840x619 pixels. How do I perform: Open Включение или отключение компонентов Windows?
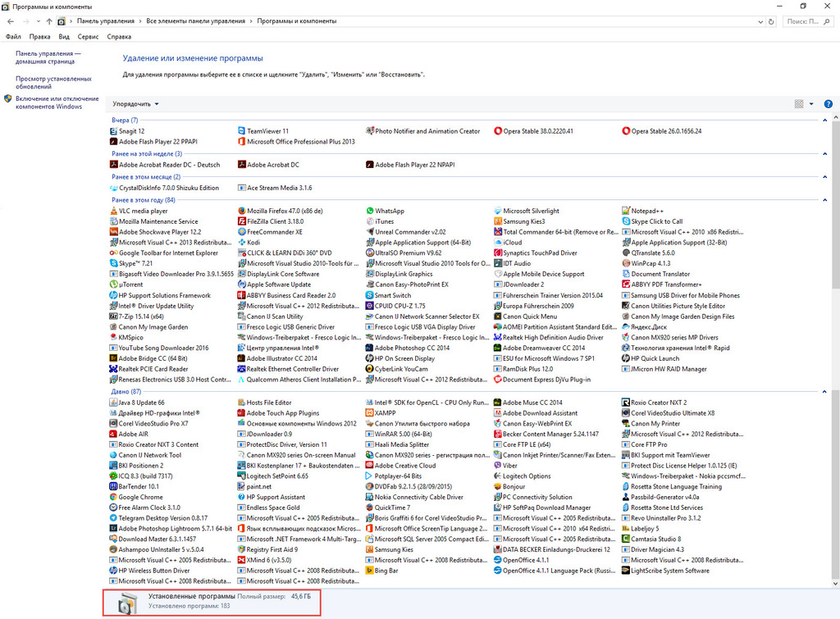[57, 102]
